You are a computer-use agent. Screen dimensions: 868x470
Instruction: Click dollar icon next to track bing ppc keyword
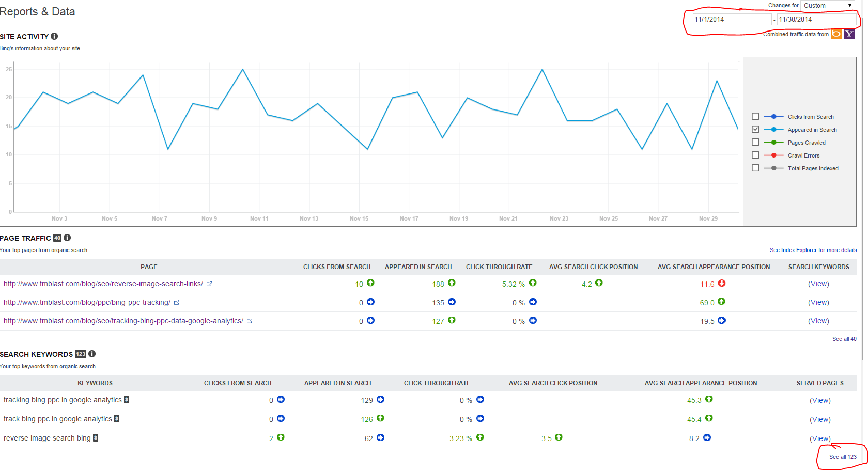click(x=117, y=418)
